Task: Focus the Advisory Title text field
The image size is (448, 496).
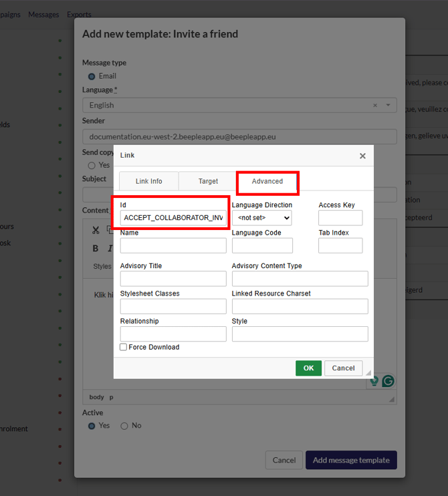Action: [173, 278]
